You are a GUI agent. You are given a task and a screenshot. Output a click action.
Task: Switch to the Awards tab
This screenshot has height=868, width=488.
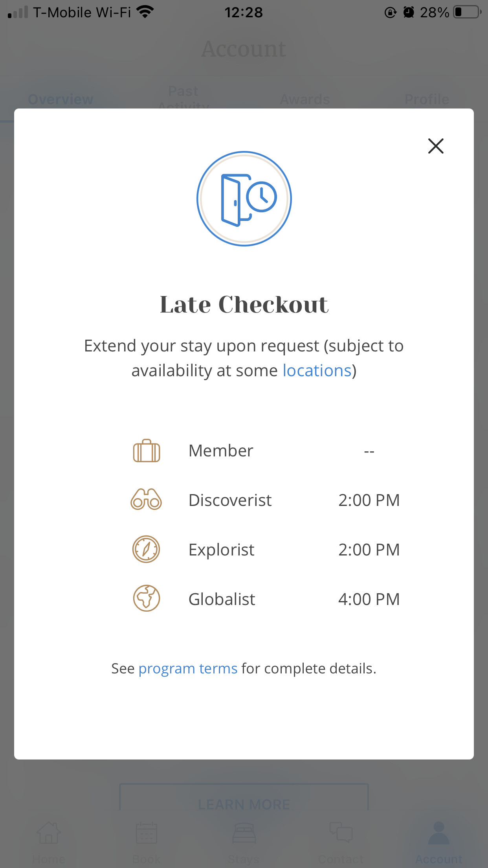click(x=305, y=99)
